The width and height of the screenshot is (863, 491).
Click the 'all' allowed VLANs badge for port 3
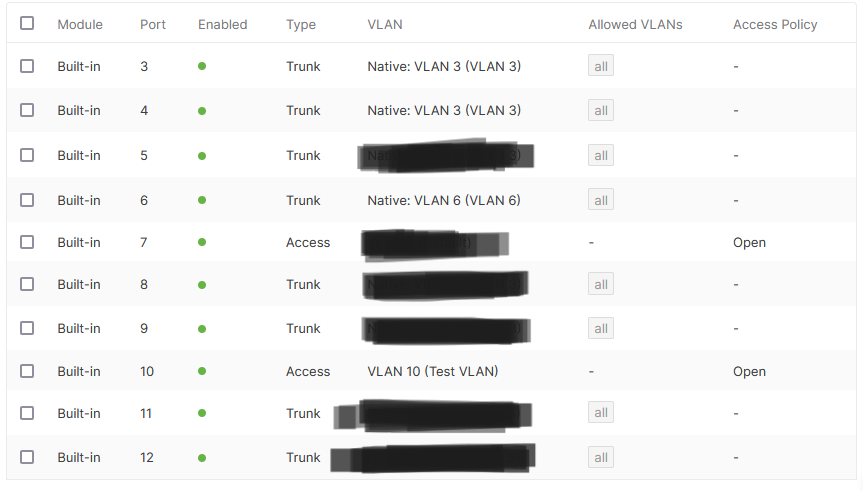pos(601,66)
